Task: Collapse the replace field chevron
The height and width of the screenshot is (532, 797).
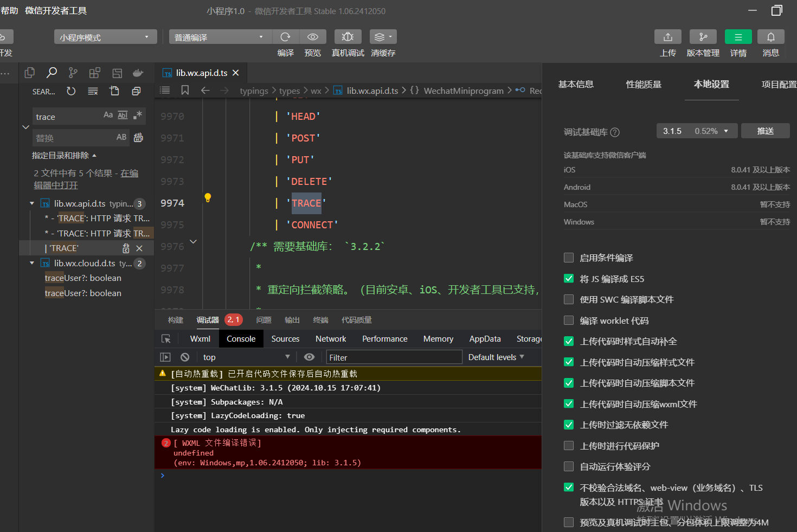Action: [25, 127]
